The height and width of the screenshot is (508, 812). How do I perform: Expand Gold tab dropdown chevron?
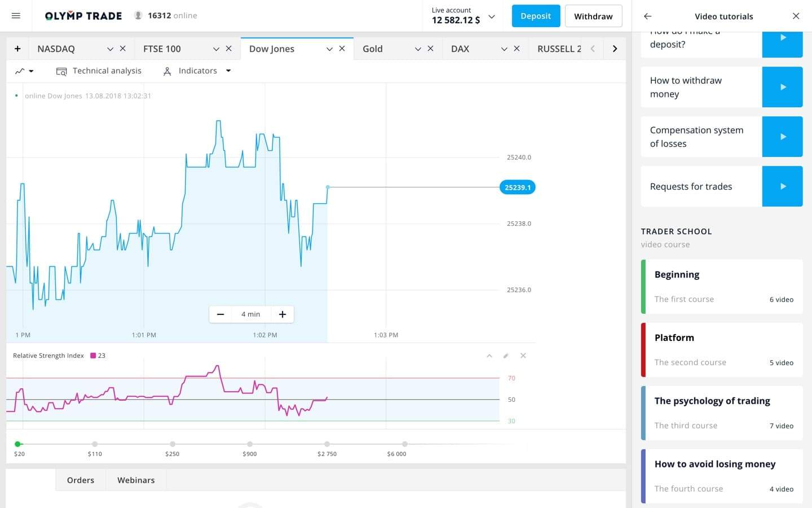point(418,49)
